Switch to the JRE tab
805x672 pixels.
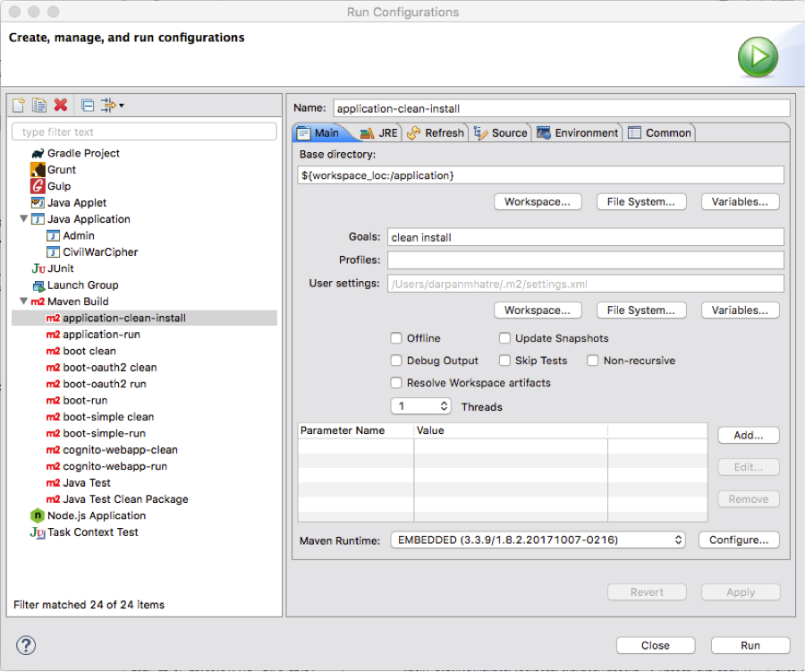point(379,133)
